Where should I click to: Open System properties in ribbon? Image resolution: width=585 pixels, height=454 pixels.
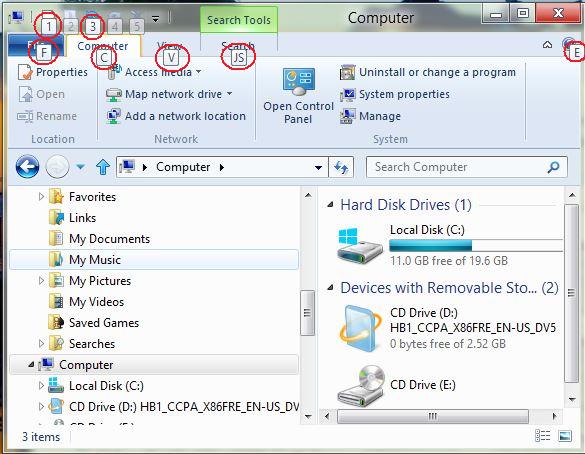(x=404, y=94)
